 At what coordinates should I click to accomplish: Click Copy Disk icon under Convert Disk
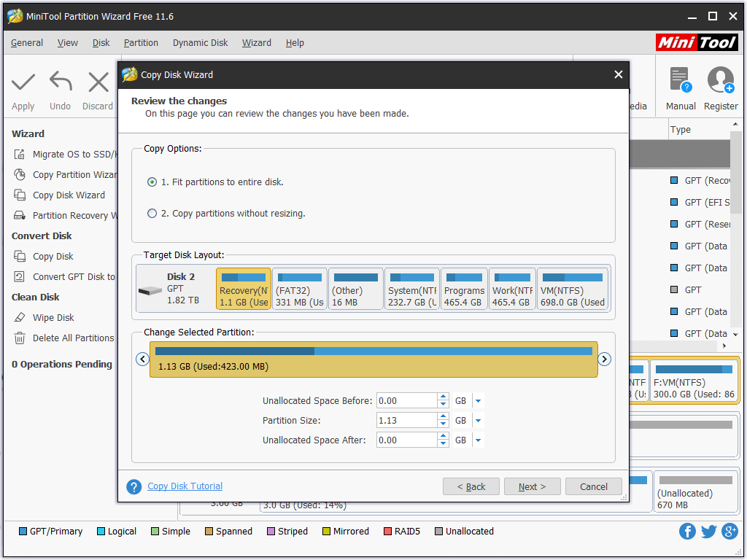(20, 256)
